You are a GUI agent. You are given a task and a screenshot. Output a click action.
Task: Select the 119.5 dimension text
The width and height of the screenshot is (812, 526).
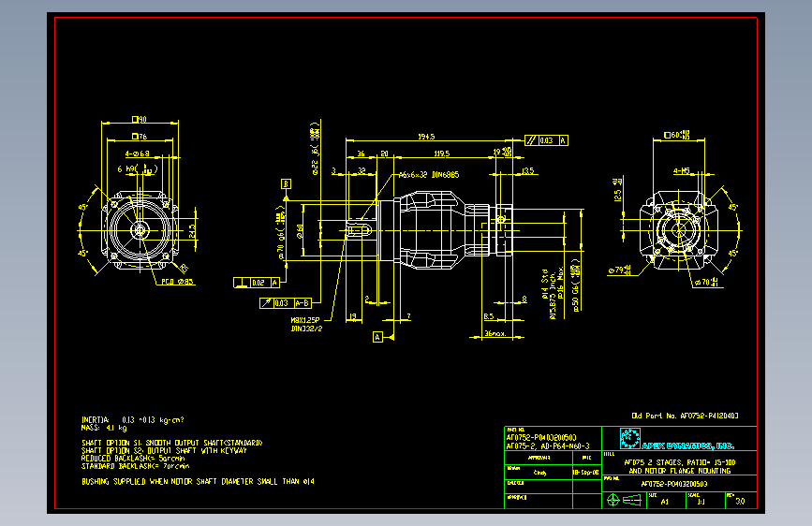(442, 153)
